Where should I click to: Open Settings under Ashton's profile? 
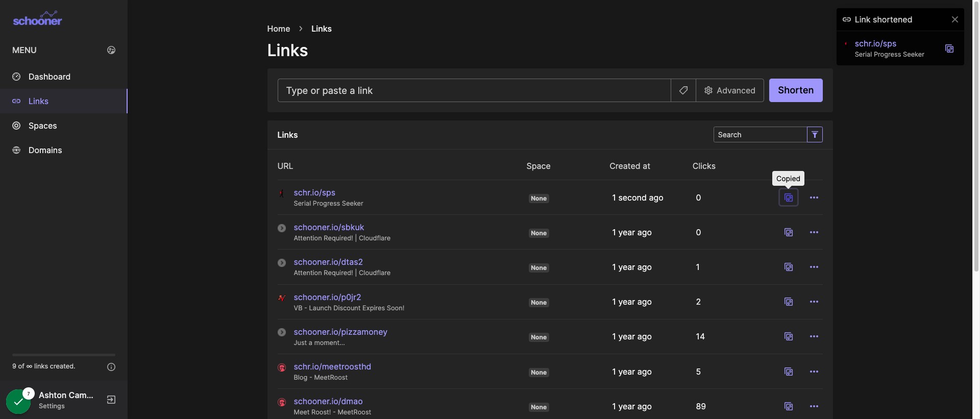[52, 406]
